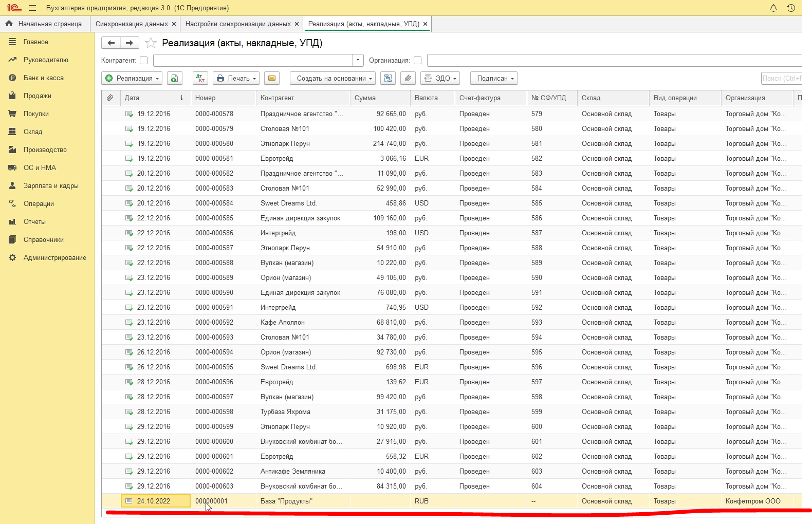Viewport: 812px width, 524px height.
Task: Expand the Контрагент field dropdown arrow
Action: pos(358,61)
